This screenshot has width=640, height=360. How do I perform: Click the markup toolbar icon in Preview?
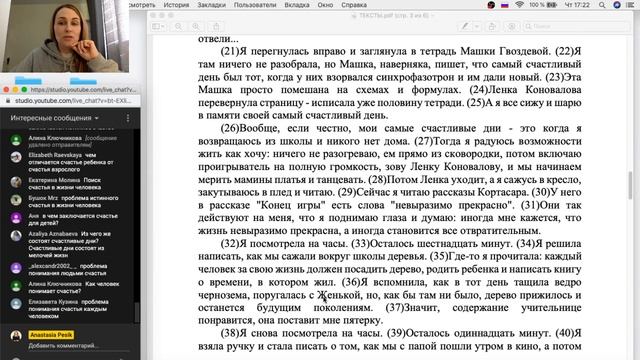[511, 27]
